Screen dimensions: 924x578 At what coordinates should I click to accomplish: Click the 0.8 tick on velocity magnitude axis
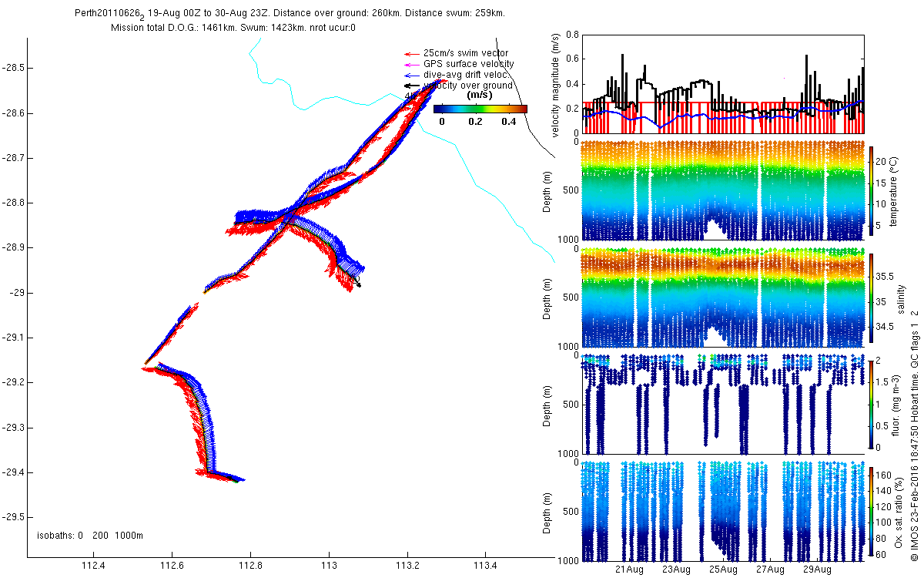[571, 35]
